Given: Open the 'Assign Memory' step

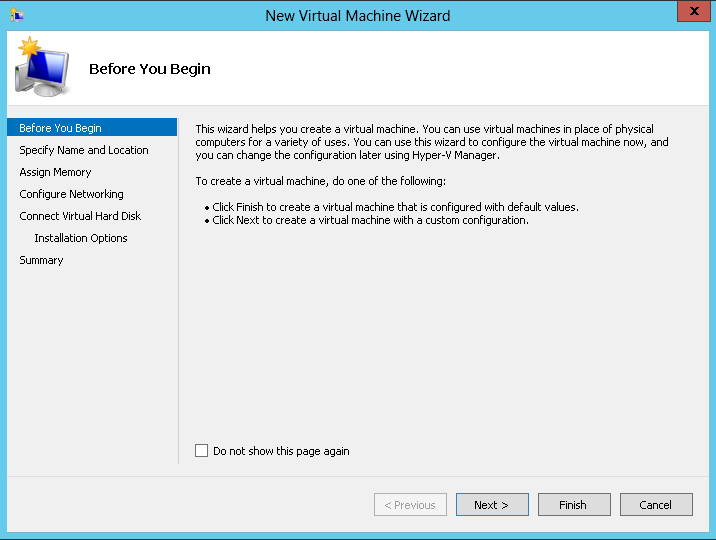Looking at the screenshot, I should 55,172.
